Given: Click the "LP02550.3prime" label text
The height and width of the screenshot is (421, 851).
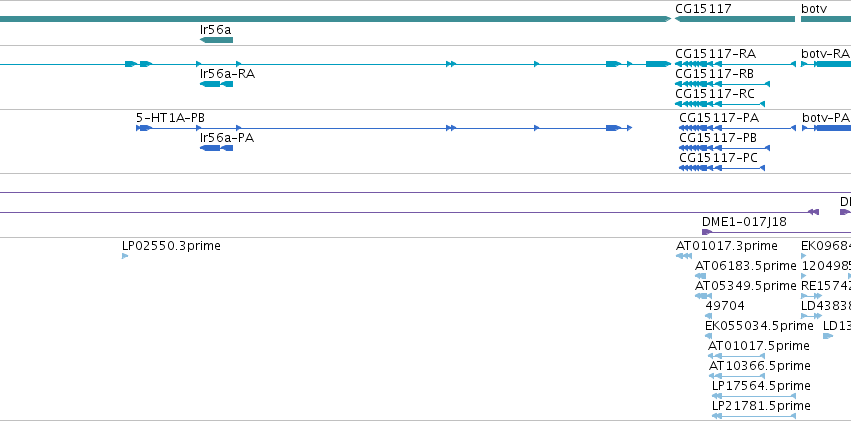Looking at the screenshot, I should [x=172, y=246].
